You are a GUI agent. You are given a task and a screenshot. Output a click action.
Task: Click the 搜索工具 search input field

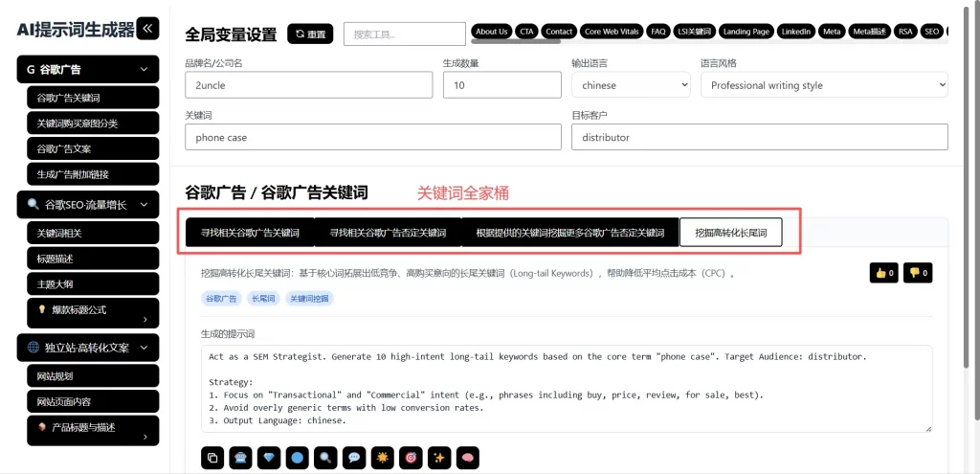point(403,34)
